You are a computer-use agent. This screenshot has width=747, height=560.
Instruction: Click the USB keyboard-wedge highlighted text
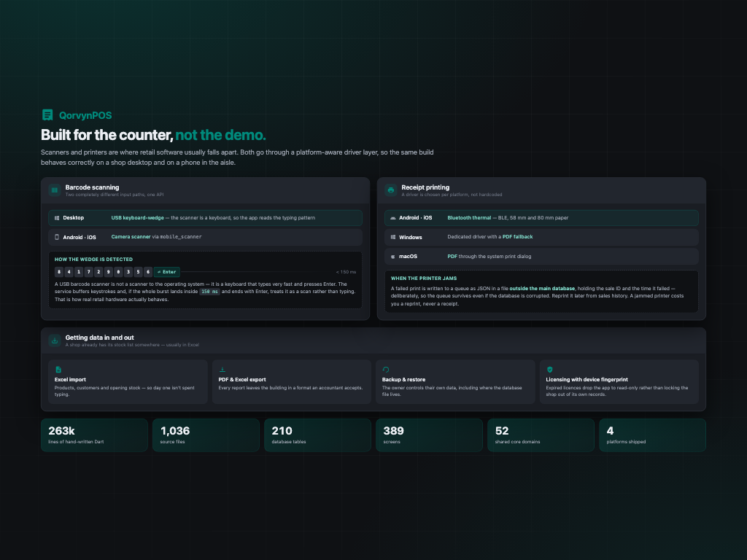[138, 217]
